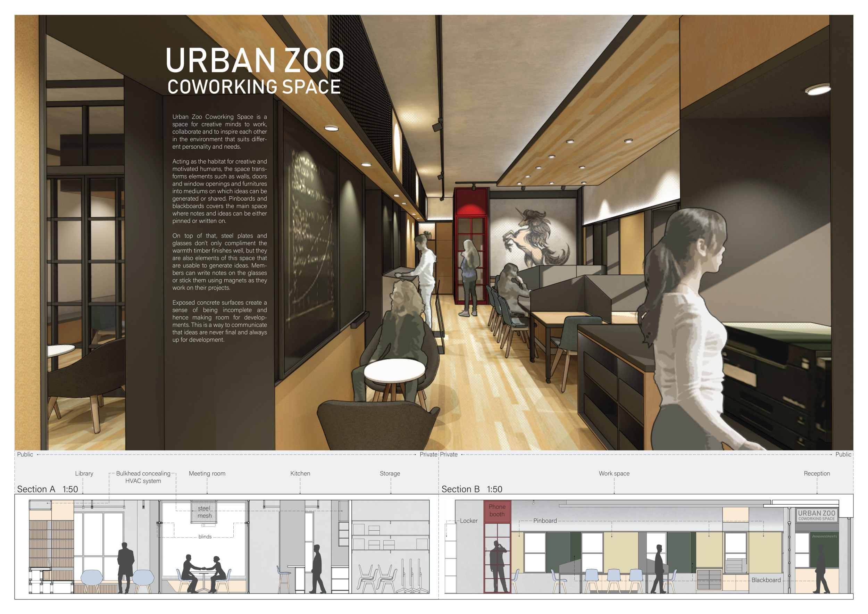Click the Library label
Screen dimensions: 868x614
(x=84, y=473)
